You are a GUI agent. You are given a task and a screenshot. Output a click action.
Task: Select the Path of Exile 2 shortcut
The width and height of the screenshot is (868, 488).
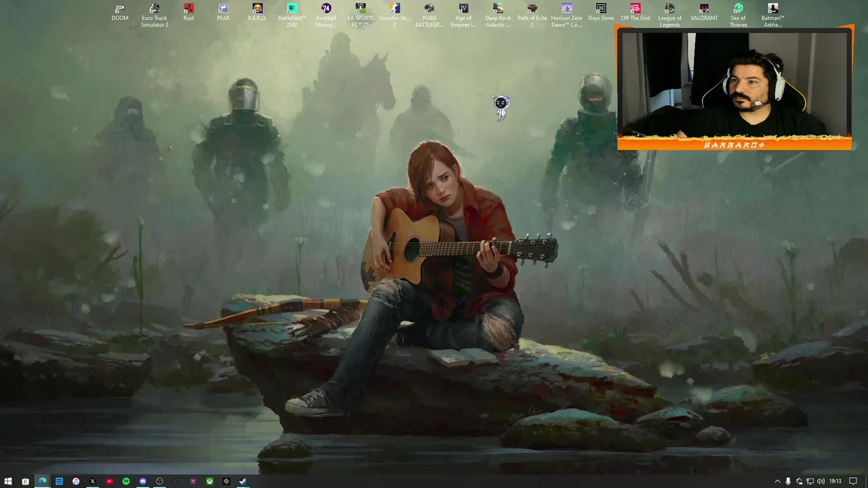pyautogui.click(x=532, y=15)
